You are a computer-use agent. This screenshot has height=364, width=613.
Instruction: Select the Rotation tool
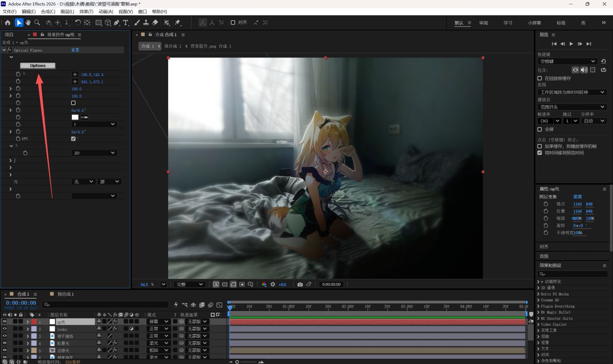[78, 22]
